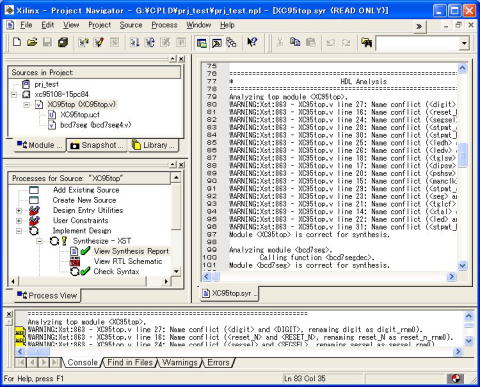Switch to the Console tab
This screenshot has width=480, height=387.
(82, 363)
